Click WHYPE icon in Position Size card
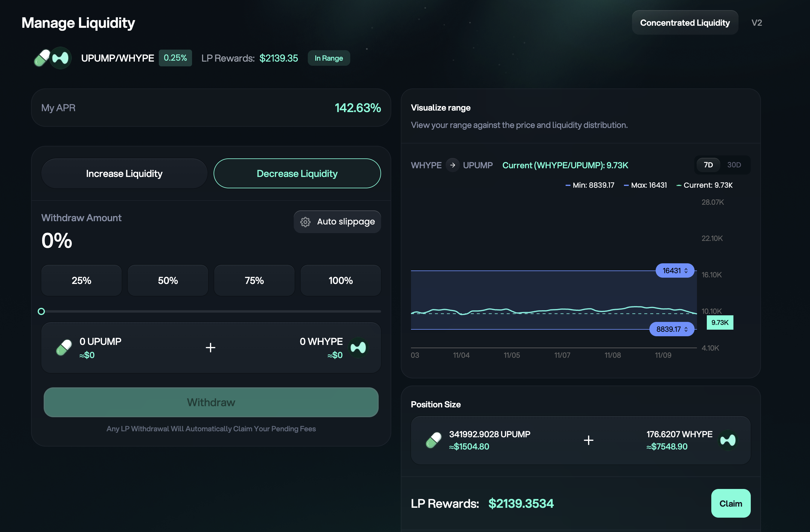 click(x=728, y=440)
